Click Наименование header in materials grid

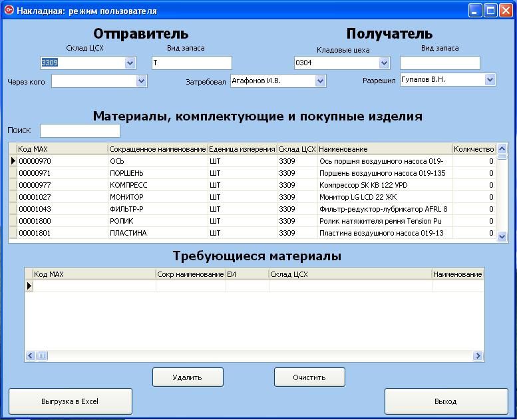click(x=385, y=149)
